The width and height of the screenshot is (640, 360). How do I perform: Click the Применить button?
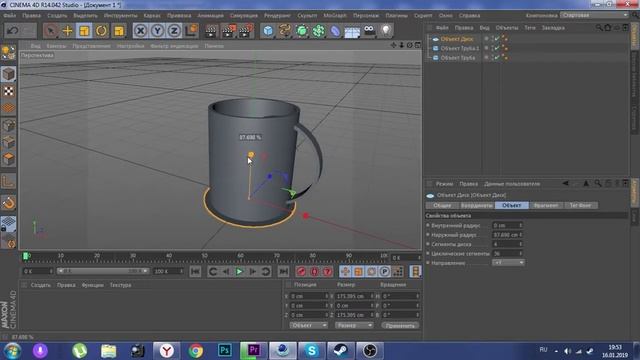coord(400,325)
